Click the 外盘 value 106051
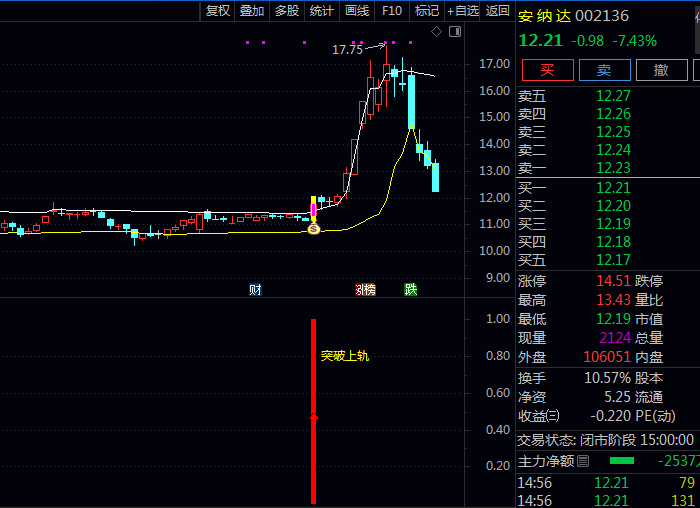The image size is (700, 508). [x=607, y=357]
